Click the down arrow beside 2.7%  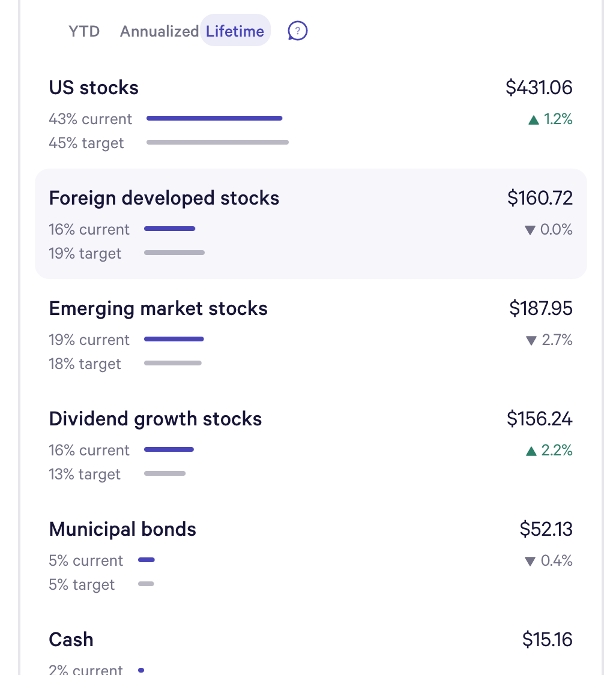(x=531, y=341)
